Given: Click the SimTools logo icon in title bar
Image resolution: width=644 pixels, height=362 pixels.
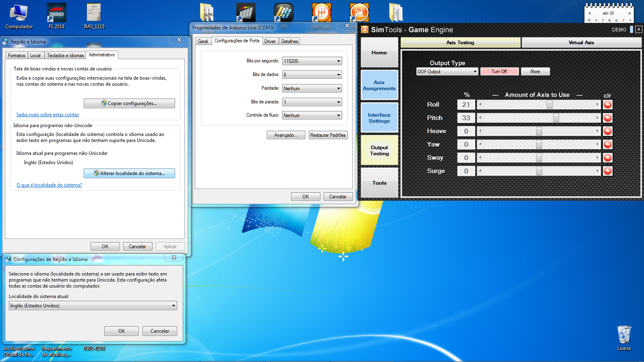Looking at the screenshot, I should point(365,29).
